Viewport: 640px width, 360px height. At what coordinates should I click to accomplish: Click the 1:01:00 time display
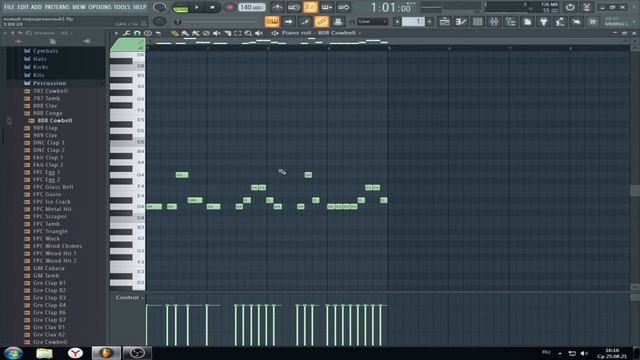(x=391, y=7)
